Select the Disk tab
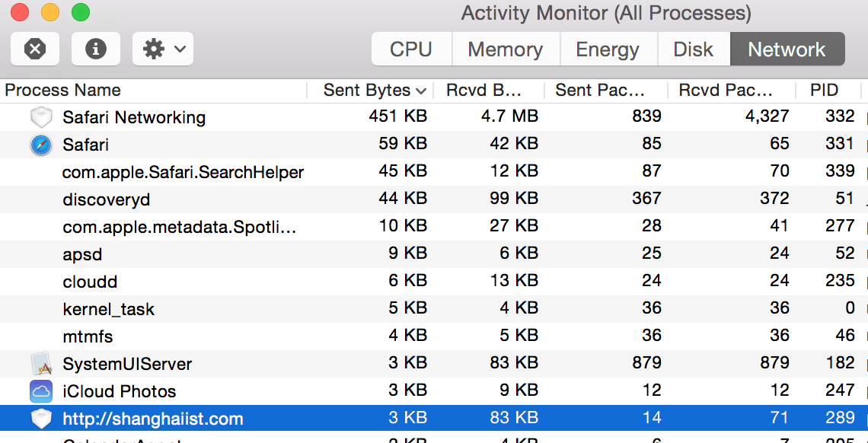 coord(693,49)
